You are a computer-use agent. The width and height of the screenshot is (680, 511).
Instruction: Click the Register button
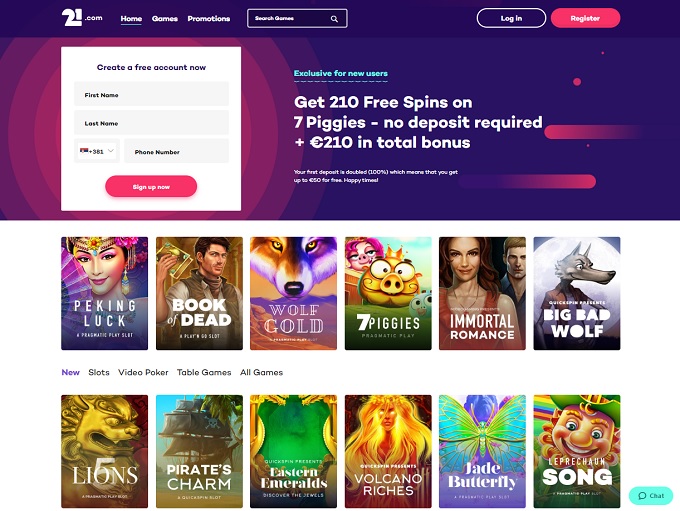coord(585,18)
